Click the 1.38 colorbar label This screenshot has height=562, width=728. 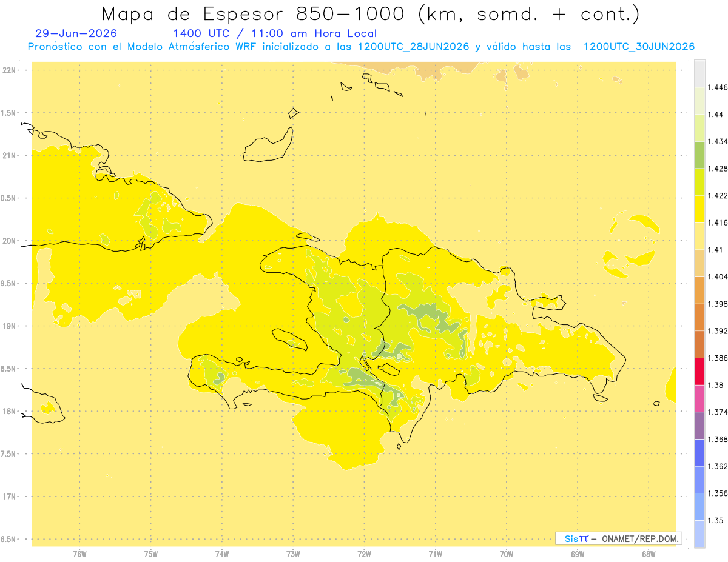click(715, 385)
